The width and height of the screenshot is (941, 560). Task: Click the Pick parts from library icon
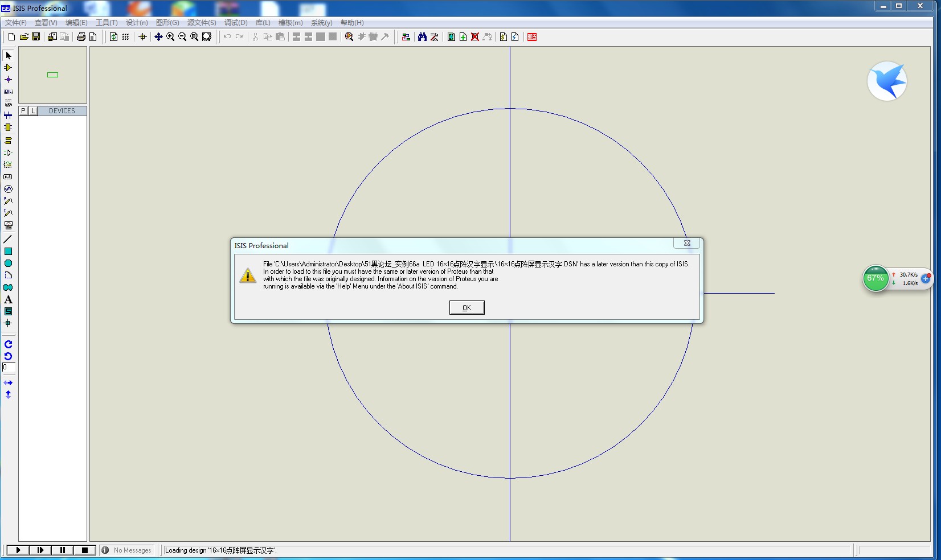pos(349,36)
